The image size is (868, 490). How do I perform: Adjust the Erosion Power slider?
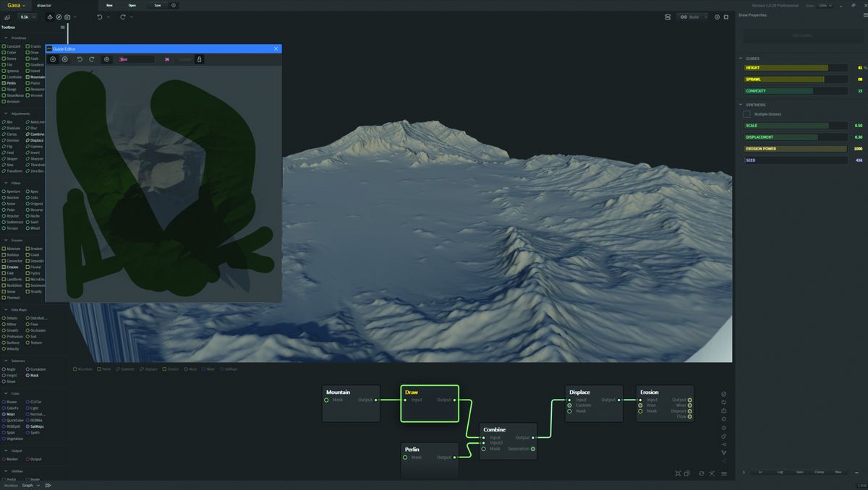tap(795, 149)
